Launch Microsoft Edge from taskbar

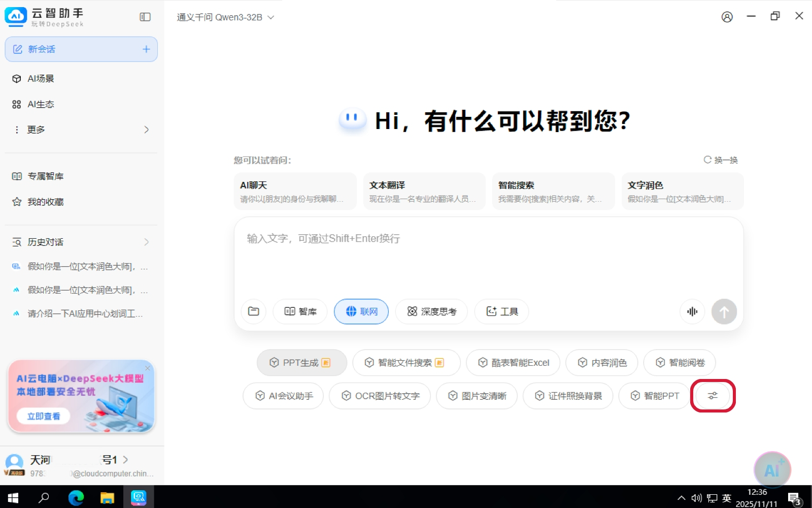[x=76, y=497]
